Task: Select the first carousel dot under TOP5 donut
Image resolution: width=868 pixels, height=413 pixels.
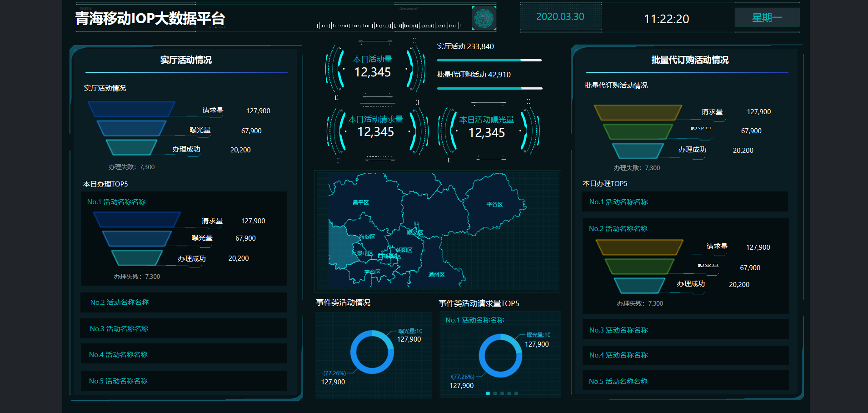Action: pos(488,393)
